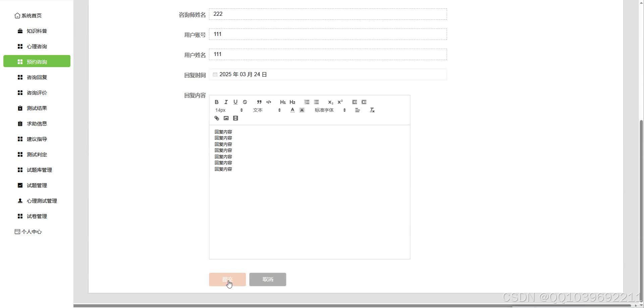Submit the form with the 提交 button
Viewport: 644px width, 308px height.
(x=227, y=279)
